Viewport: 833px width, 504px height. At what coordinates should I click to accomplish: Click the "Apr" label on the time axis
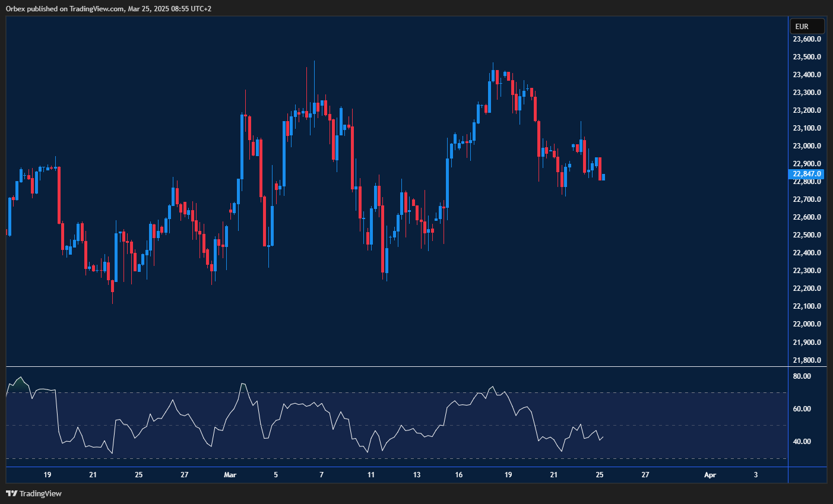click(710, 475)
